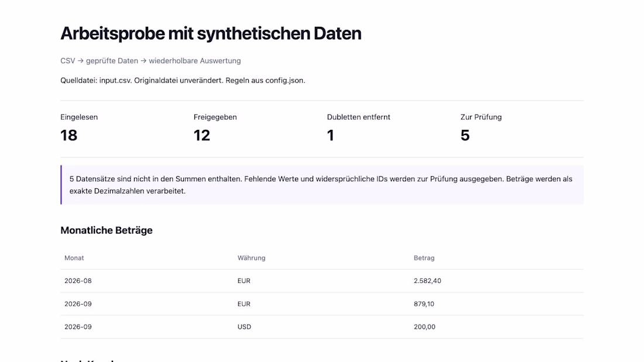644x362 pixels.
Task: Click the Zur Prüfung count 5
Action: click(x=465, y=136)
